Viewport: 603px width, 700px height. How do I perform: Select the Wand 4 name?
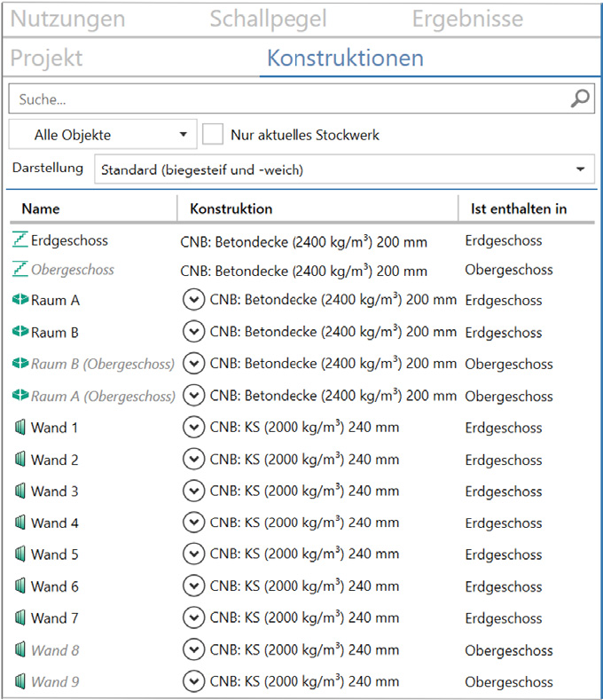(x=54, y=523)
